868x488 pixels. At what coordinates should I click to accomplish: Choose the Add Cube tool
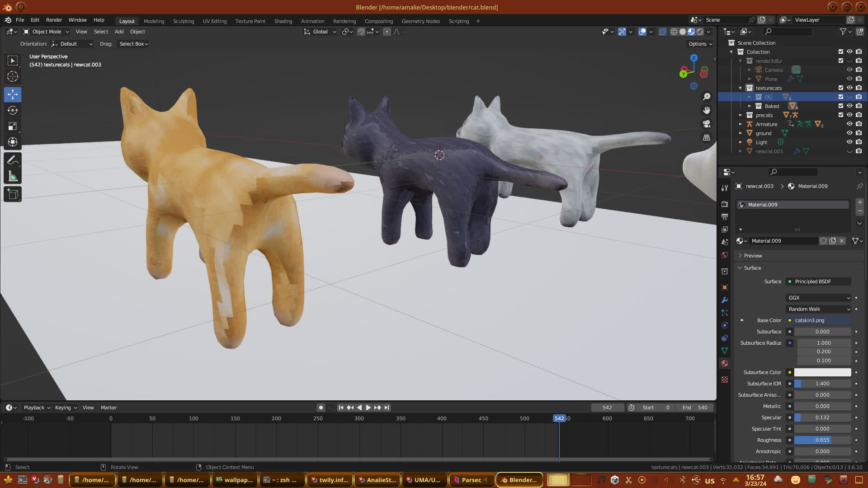13,194
